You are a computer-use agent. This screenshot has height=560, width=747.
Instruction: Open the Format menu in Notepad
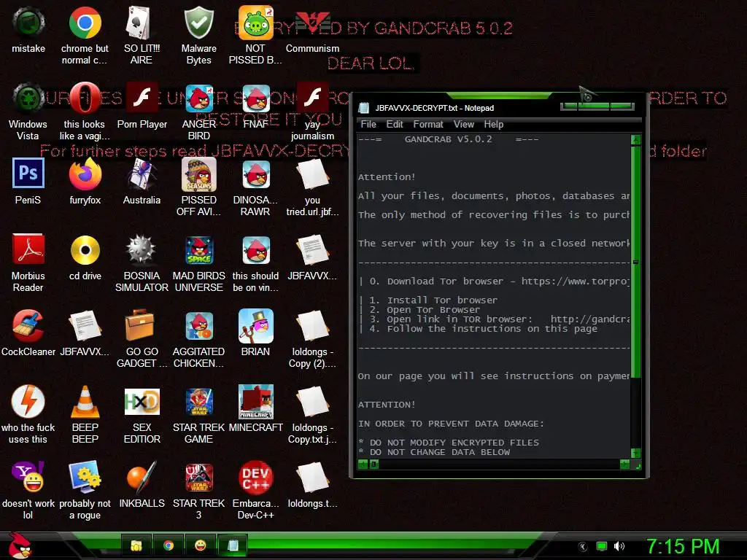click(x=427, y=124)
